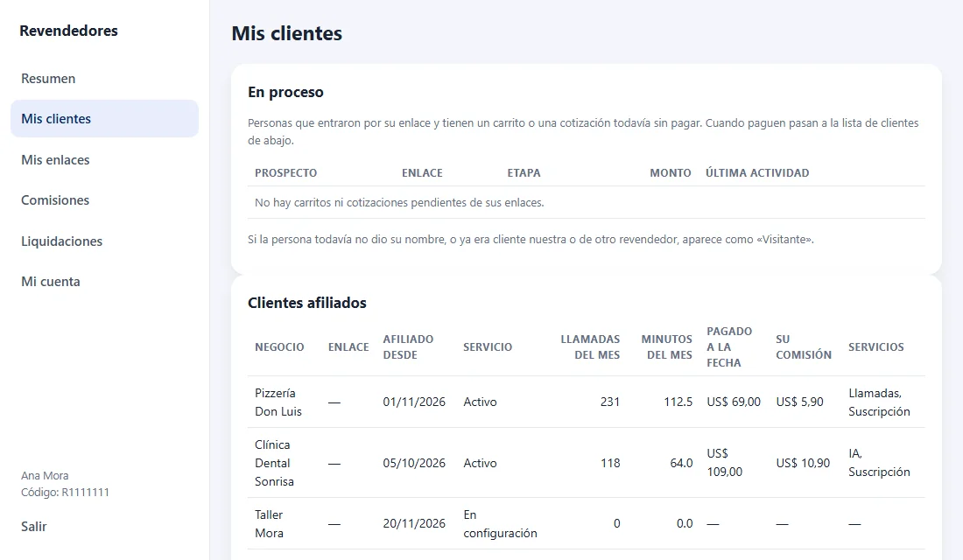The image size is (963, 560).
Task: Click the NEGOCIO column header
Action: pos(279,346)
